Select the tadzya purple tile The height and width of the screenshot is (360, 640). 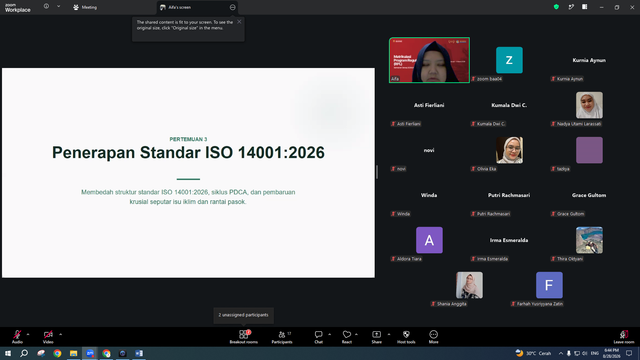point(589,150)
